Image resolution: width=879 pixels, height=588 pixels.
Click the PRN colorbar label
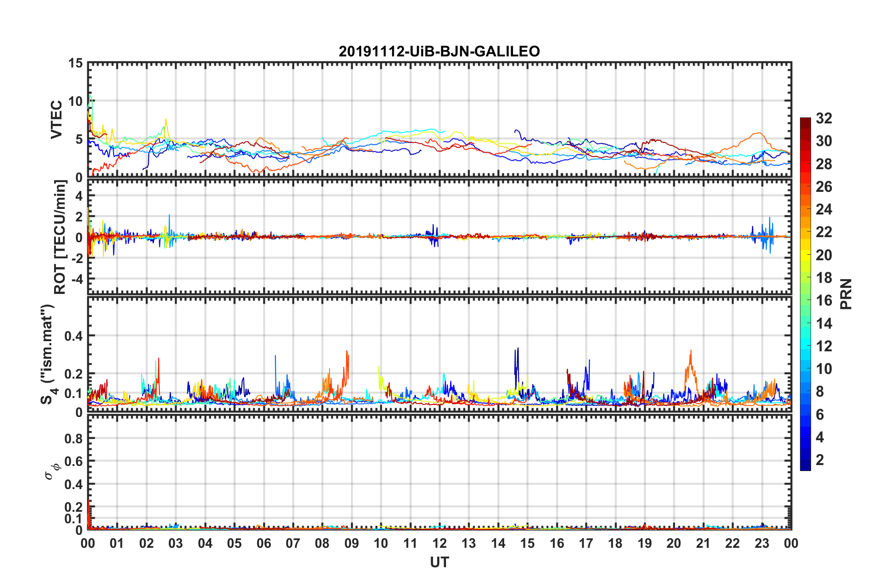pyautogui.click(x=846, y=294)
